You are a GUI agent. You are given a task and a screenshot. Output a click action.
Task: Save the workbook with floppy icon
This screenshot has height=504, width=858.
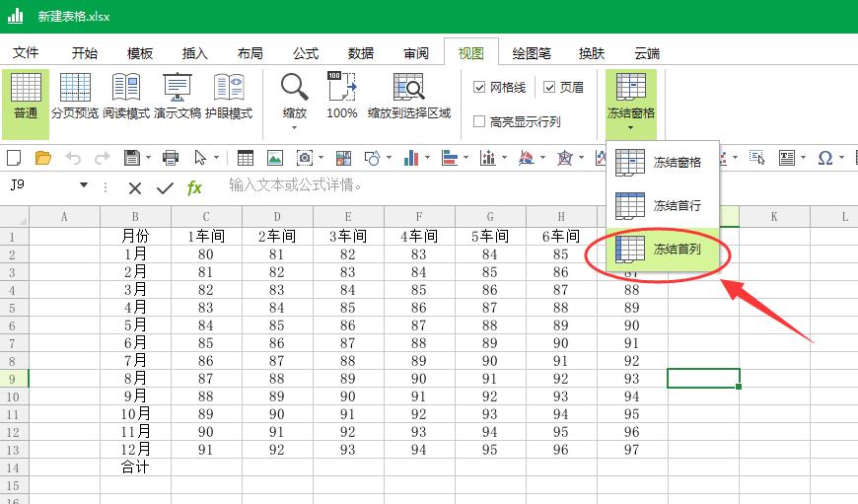[132, 158]
